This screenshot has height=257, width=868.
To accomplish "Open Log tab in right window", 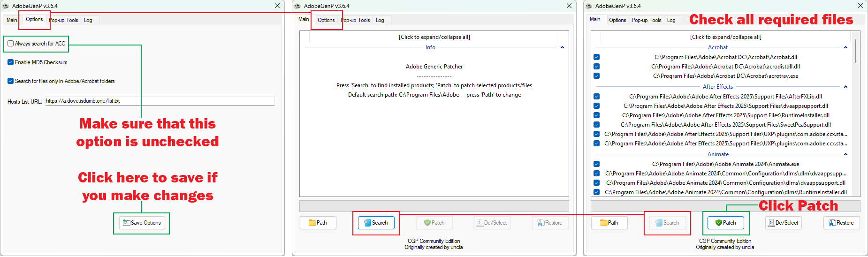I will (x=671, y=20).
